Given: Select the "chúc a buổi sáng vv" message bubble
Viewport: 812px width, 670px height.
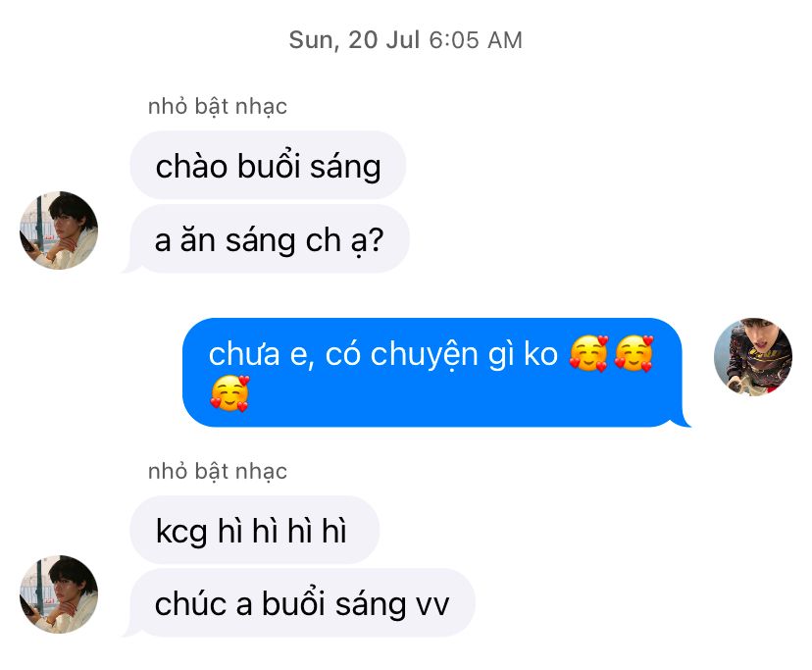Looking at the screenshot, I should [302, 603].
